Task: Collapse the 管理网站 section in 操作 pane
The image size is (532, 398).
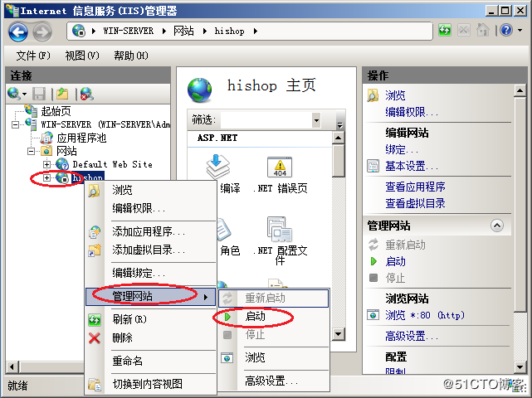Action: (x=496, y=226)
